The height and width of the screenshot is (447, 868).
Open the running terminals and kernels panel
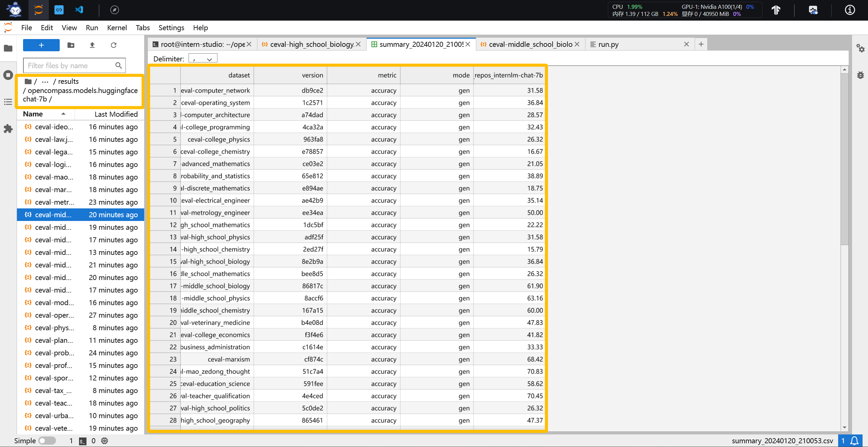point(8,75)
